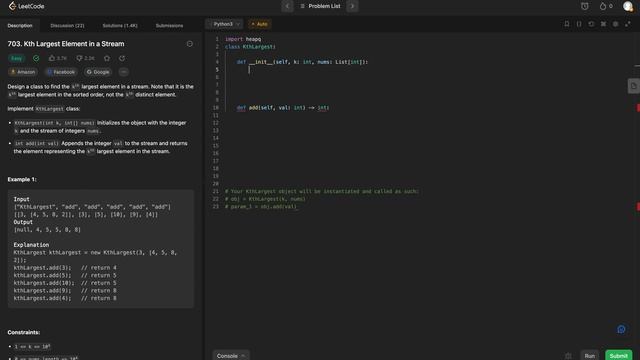Click the Output row '[null, 4, 5, 5, 8, 8]'
Image resolution: width=640 pixels, height=360 pixels.
click(x=47, y=230)
